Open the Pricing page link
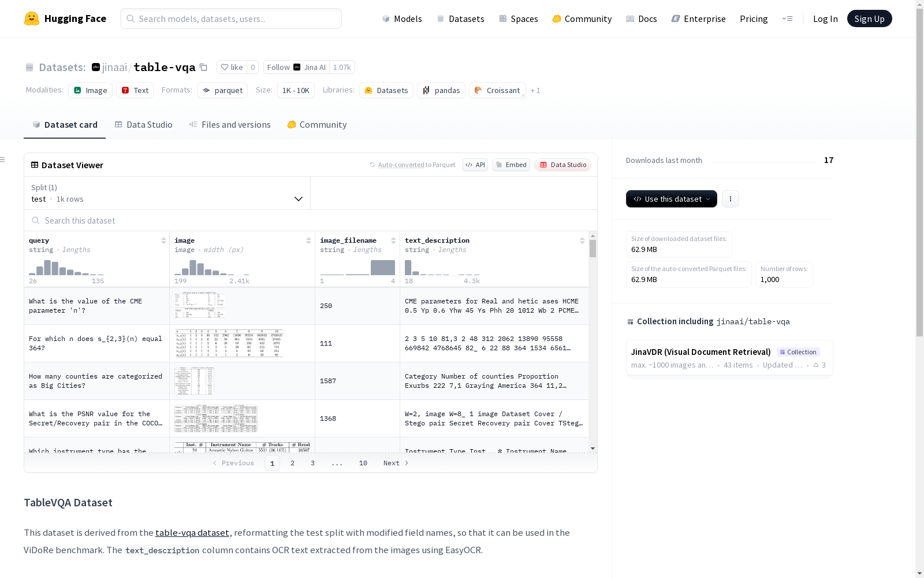This screenshot has height=578, width=924. pos(754,18)
